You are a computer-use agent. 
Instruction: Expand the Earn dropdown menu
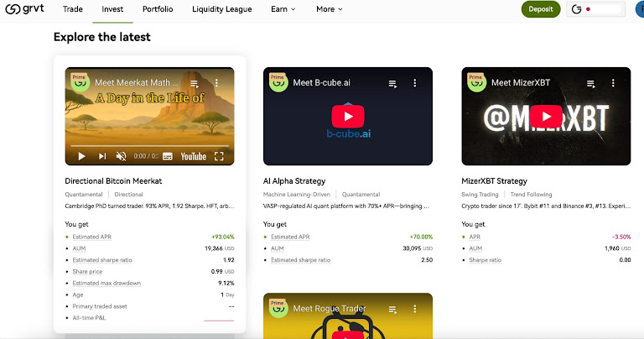283,9
